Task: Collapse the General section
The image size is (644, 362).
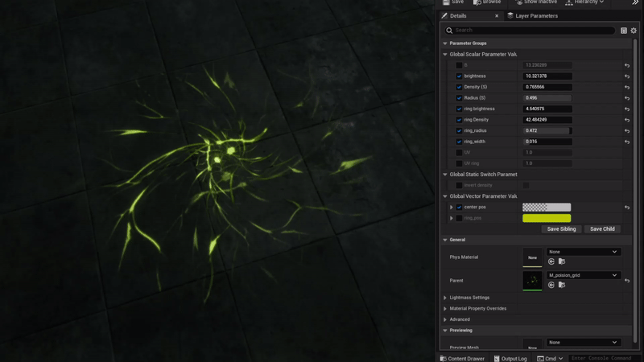Action: [445, 240]
